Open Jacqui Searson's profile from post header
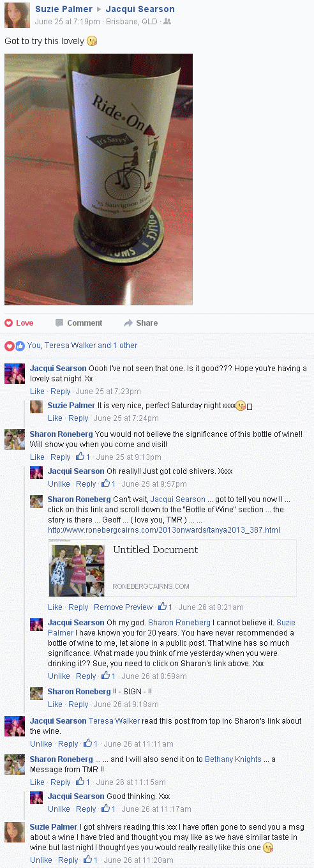The width and height of the screenshot is (314, 868). 140,9
